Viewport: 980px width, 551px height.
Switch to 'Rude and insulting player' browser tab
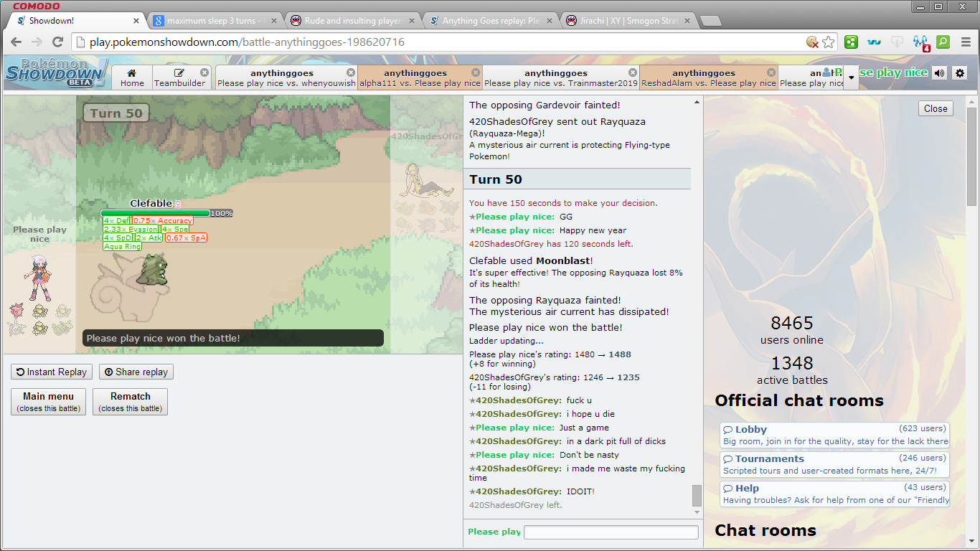352,21
